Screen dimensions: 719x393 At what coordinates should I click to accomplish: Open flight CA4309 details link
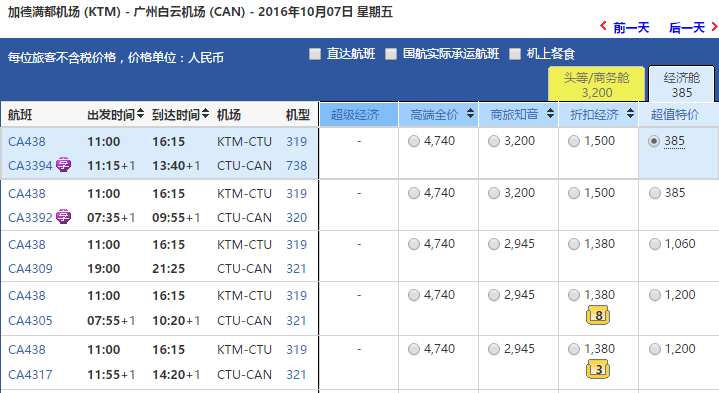30,268
